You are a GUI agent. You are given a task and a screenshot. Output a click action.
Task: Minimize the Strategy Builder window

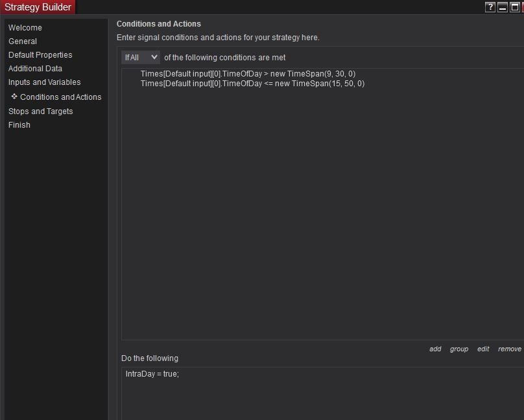pos(503,7)
